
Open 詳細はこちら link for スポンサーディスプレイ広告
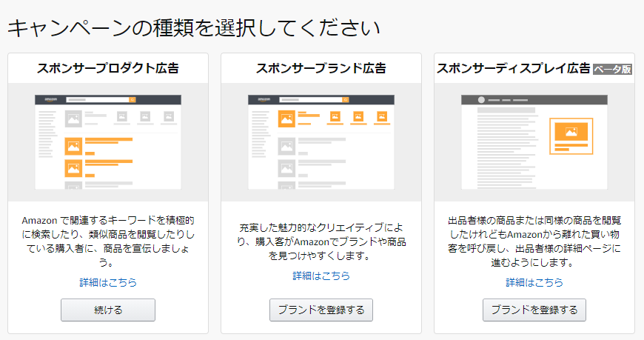click(x=534, y=282)
